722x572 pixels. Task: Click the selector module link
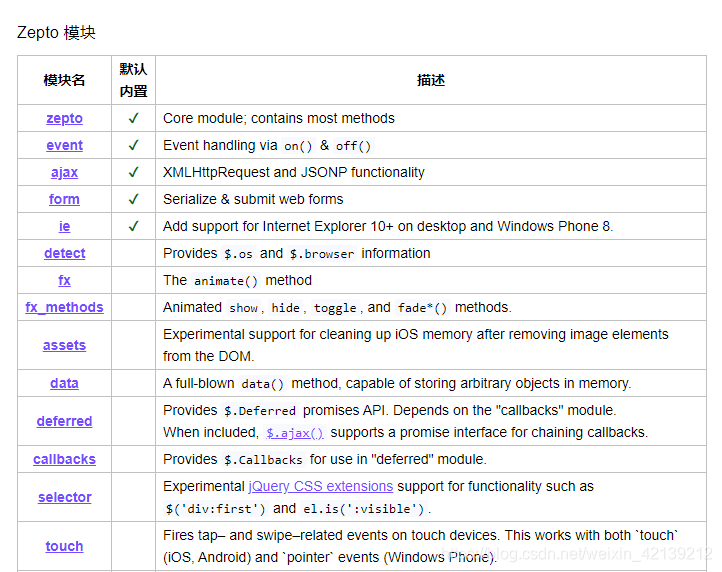64,497
